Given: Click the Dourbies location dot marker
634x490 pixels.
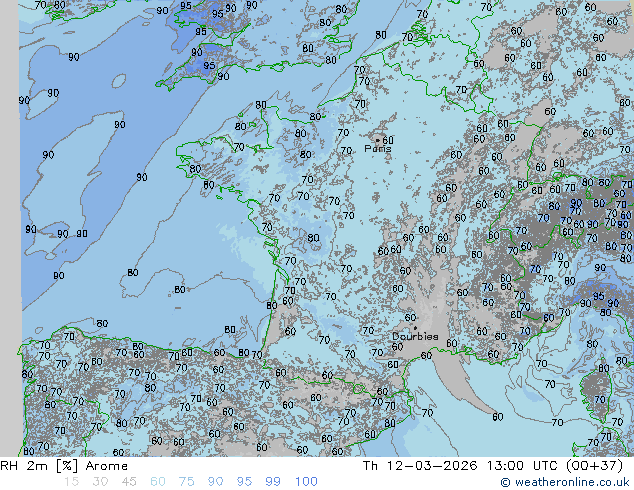Looking at the screenshot, I should pos(415,328).
